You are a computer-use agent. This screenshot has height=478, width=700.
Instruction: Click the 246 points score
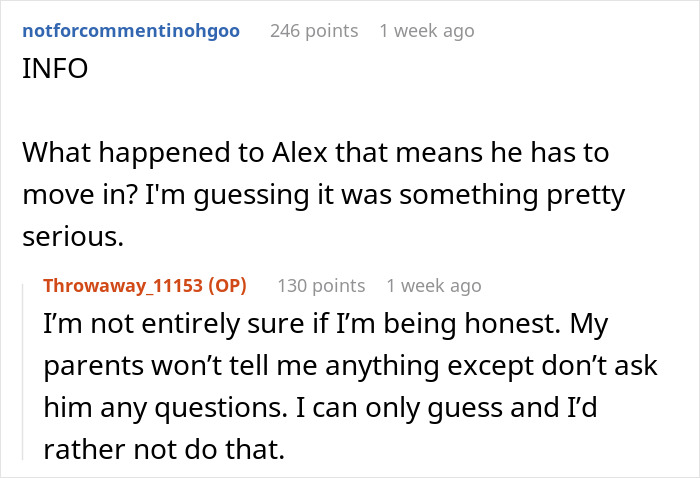pyautogui.click(x=314, y=31)
